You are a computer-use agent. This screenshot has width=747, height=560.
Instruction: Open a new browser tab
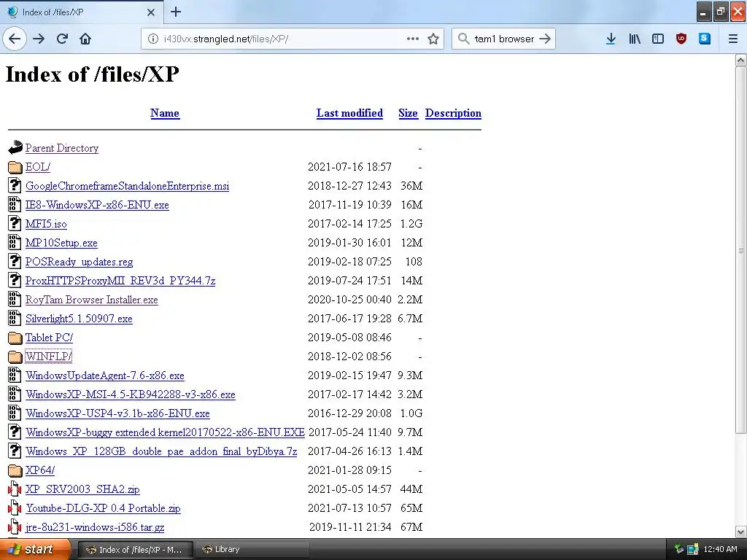tap(175, 12)
